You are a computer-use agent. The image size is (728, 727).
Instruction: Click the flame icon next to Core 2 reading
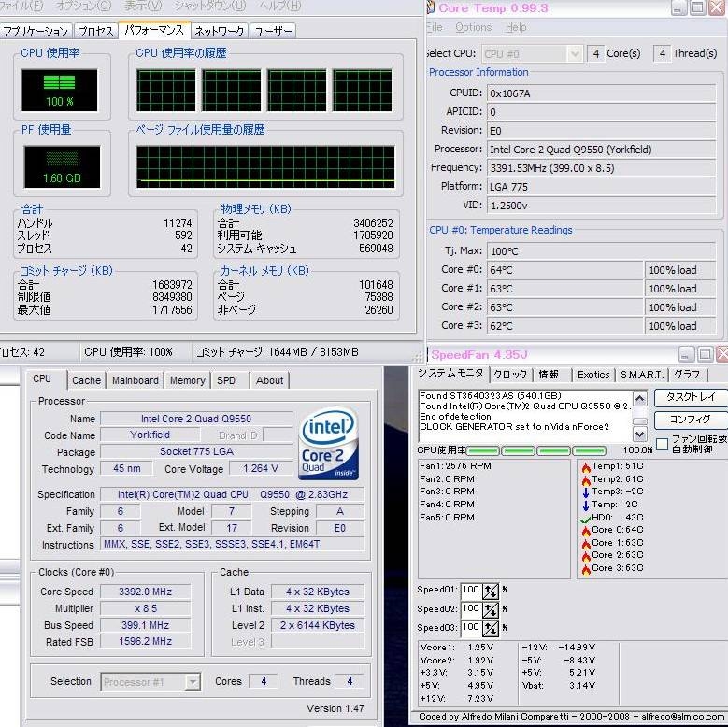[586, 556]
